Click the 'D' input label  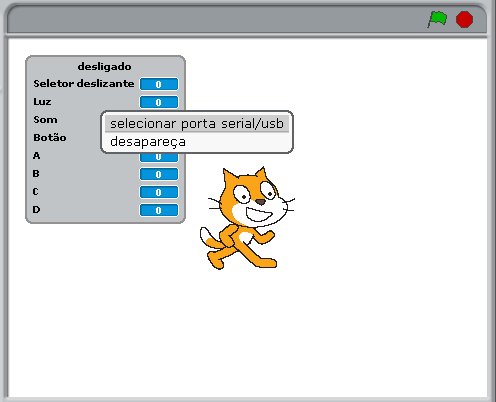click(36, 210)
